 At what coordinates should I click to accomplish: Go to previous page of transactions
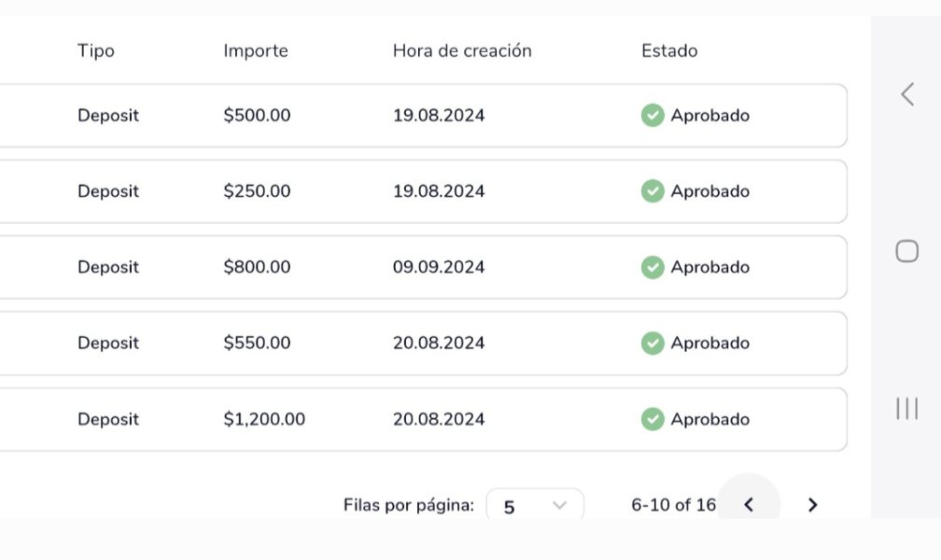[749, 505]
